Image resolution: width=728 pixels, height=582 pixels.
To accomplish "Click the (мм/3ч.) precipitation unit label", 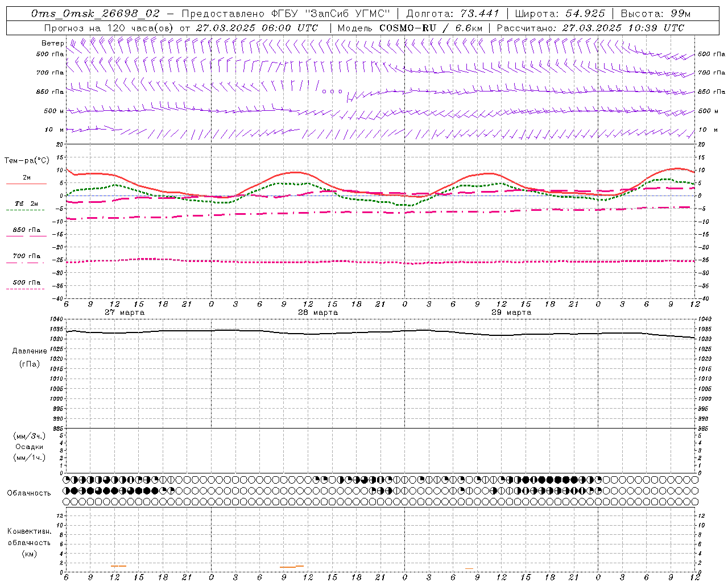I will pos(30,436).
